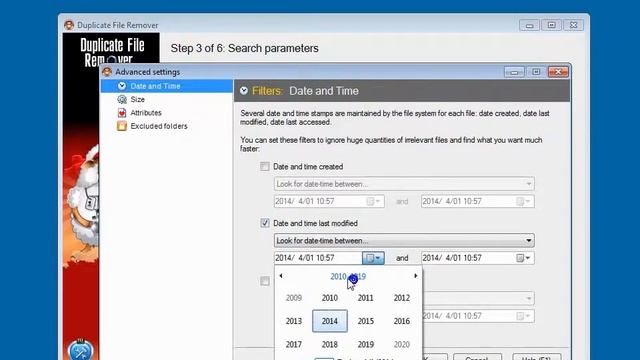
Task: Select year 2017 in calendar
Action: (293, 344)
